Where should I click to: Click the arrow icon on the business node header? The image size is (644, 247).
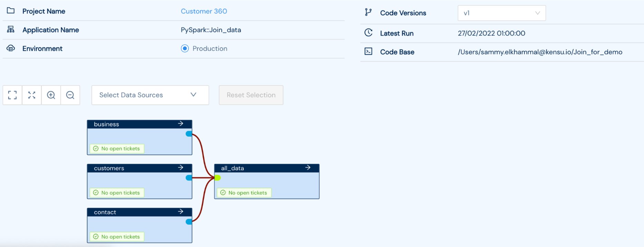181,123
